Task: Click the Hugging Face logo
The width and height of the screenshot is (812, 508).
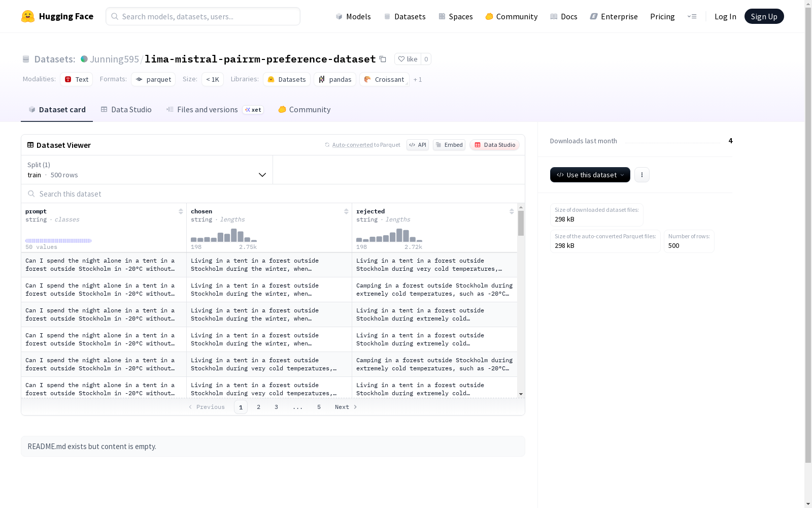Action: coord(57,16)
